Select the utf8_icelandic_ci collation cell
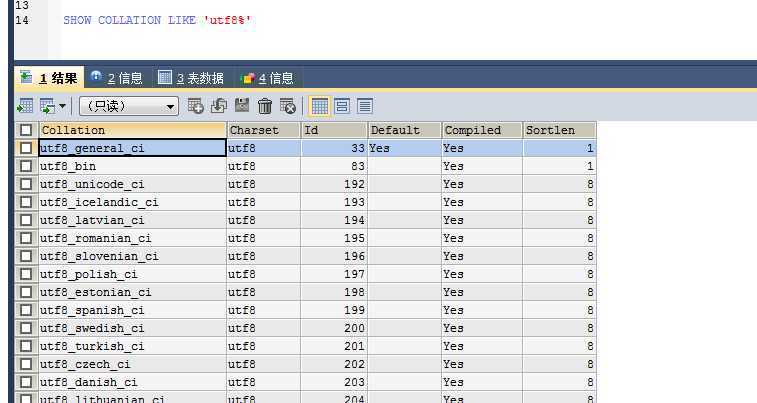This screenshot has width=757, height=403. click(x=132, y=202)
